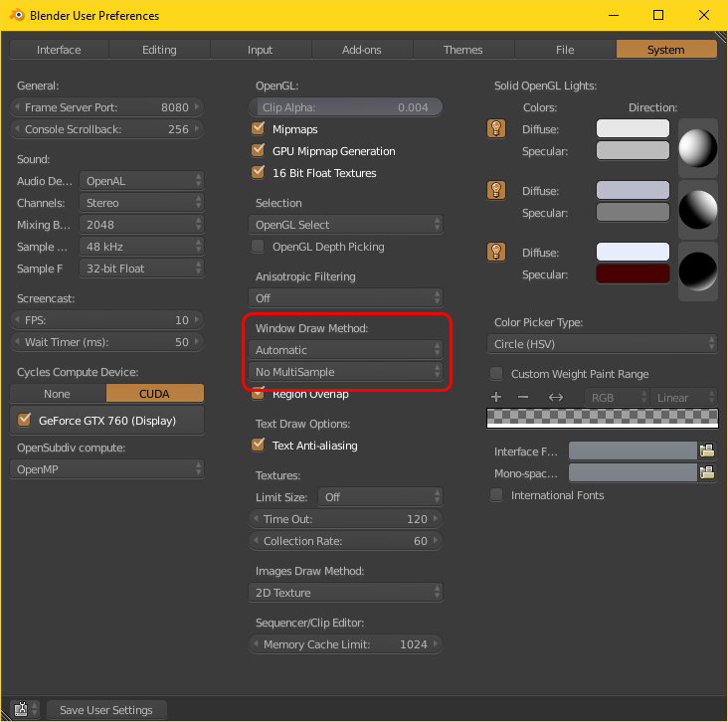Click the Interface Font path field
The image size is (728, 722).
(x=633, y=451)
